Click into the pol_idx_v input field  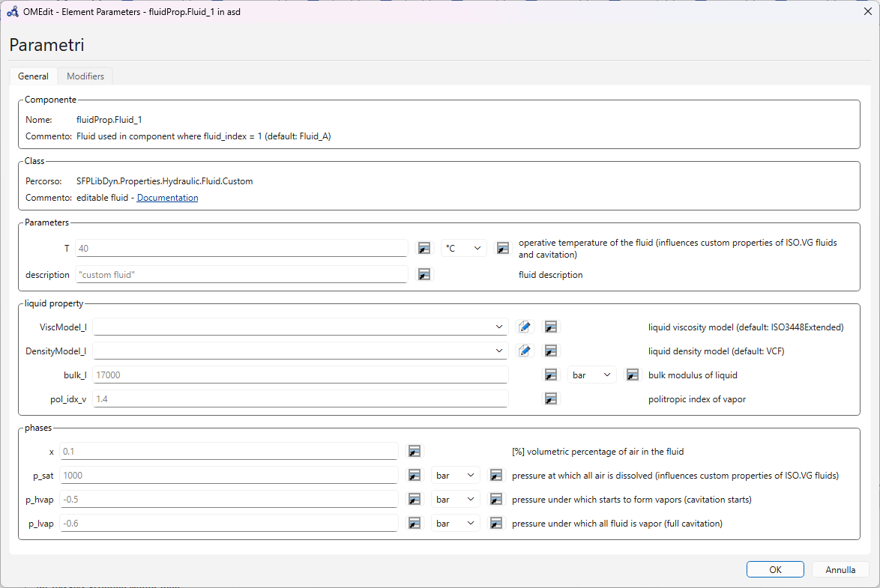point(301,399)
